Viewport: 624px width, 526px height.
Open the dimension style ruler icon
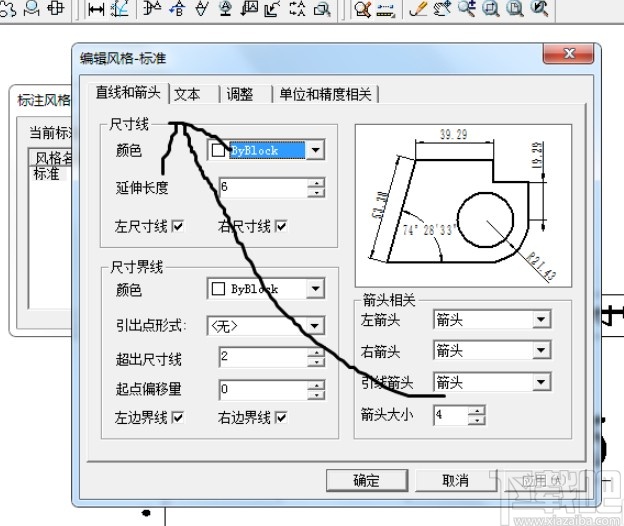tap(386, 10)
